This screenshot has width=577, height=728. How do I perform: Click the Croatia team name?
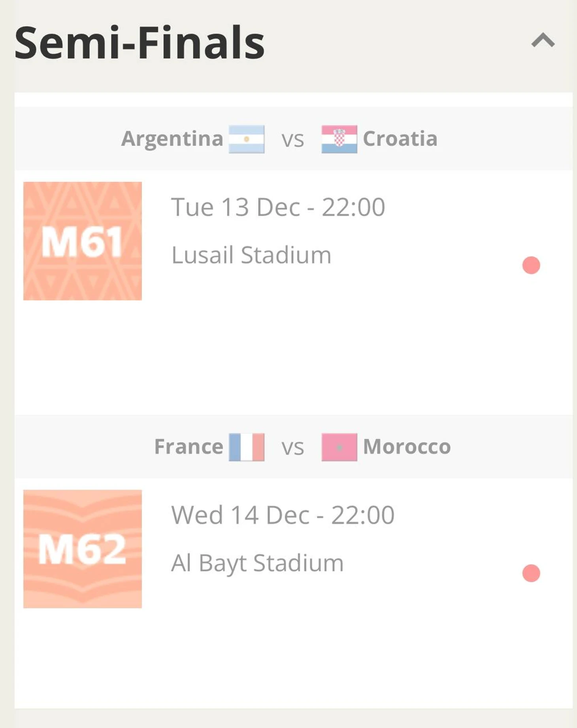400,139
